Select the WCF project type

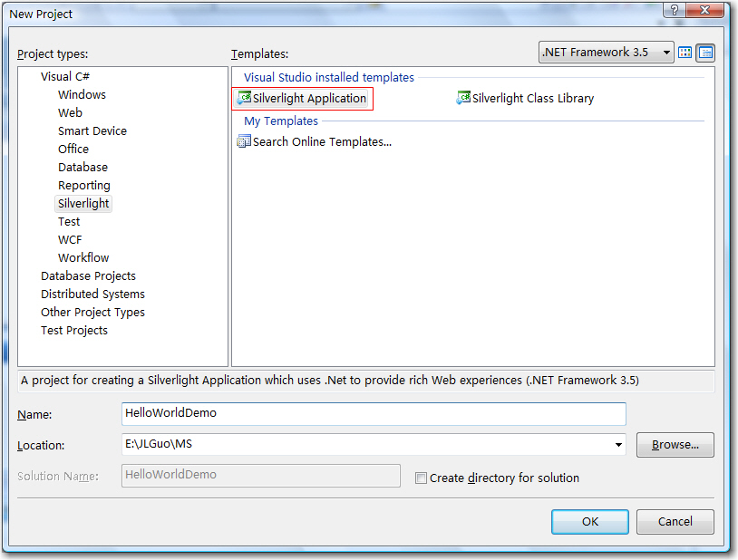pyautogui.click(x=70, y=240)
